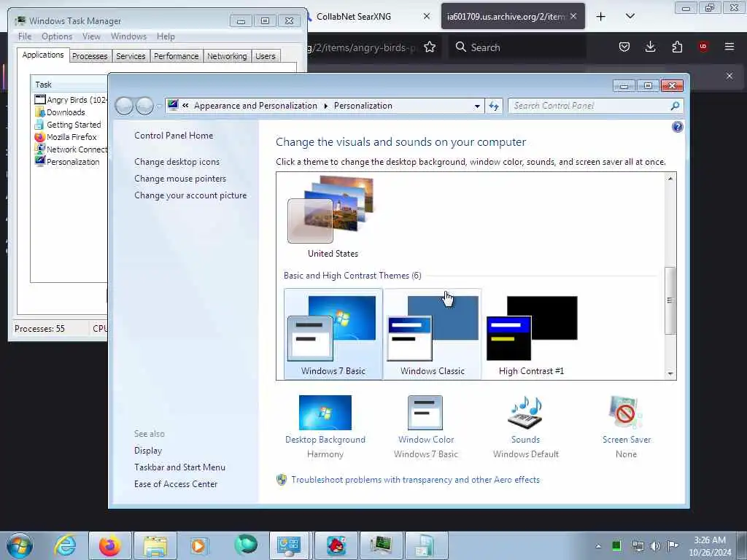The image size is (747, 560).
Task: Click the uBlock Origin red shield icon
Action: tap(703, 47)
